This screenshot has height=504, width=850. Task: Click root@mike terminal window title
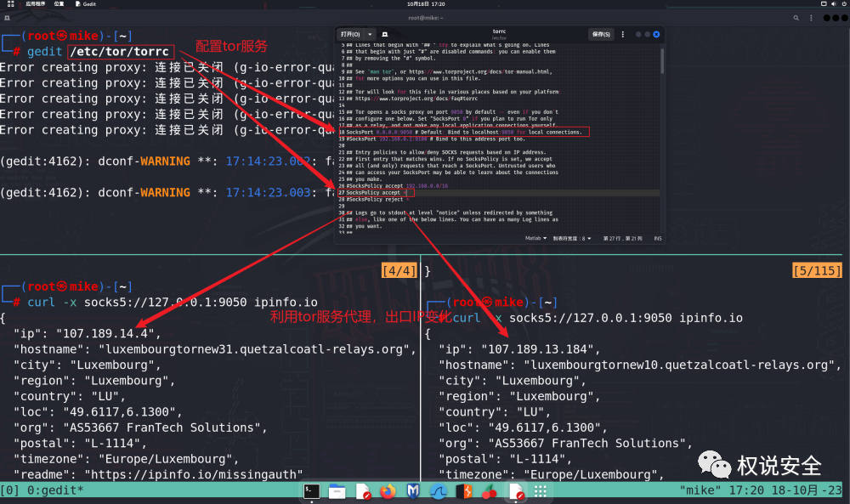[426, 18]
